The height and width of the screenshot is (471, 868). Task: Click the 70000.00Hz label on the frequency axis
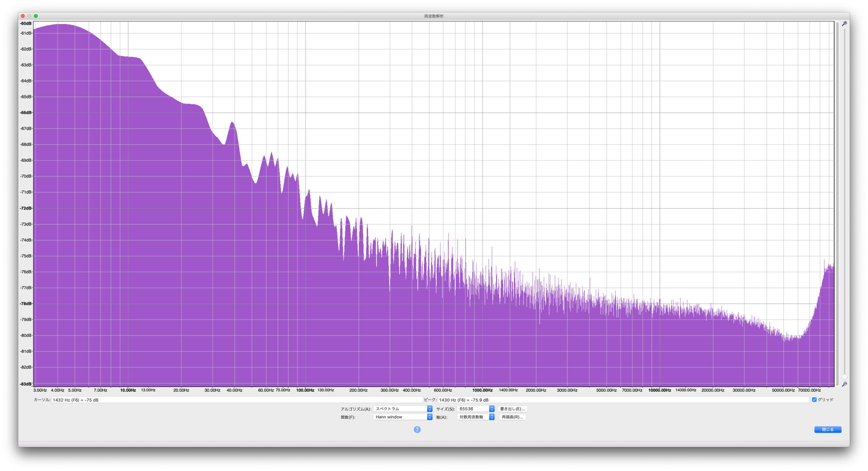[x=809, y=390]
